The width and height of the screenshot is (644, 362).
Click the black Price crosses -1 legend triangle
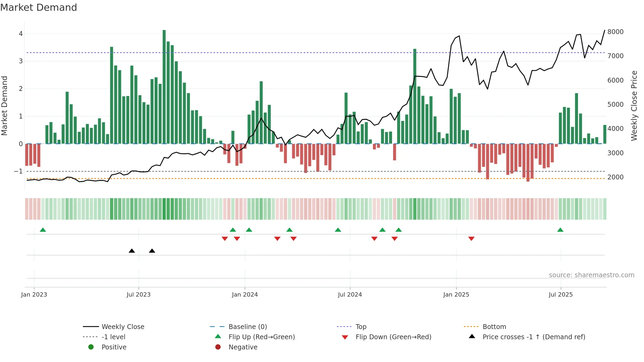(472, 336)
